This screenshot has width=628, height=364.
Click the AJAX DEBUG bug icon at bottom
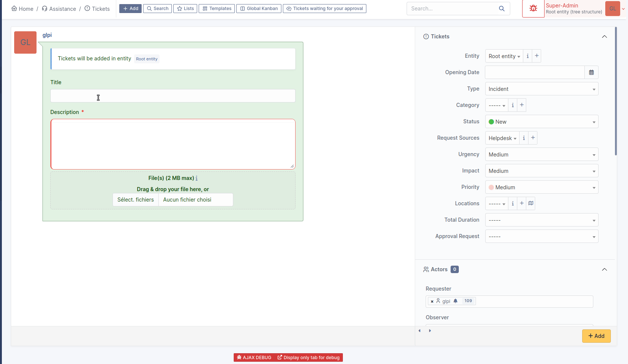coord(239,357)
